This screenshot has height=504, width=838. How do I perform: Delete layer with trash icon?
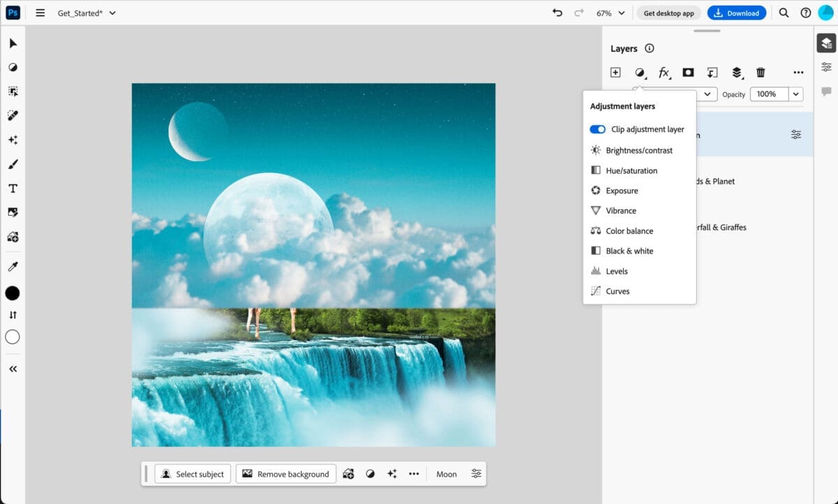click(760, 73)
